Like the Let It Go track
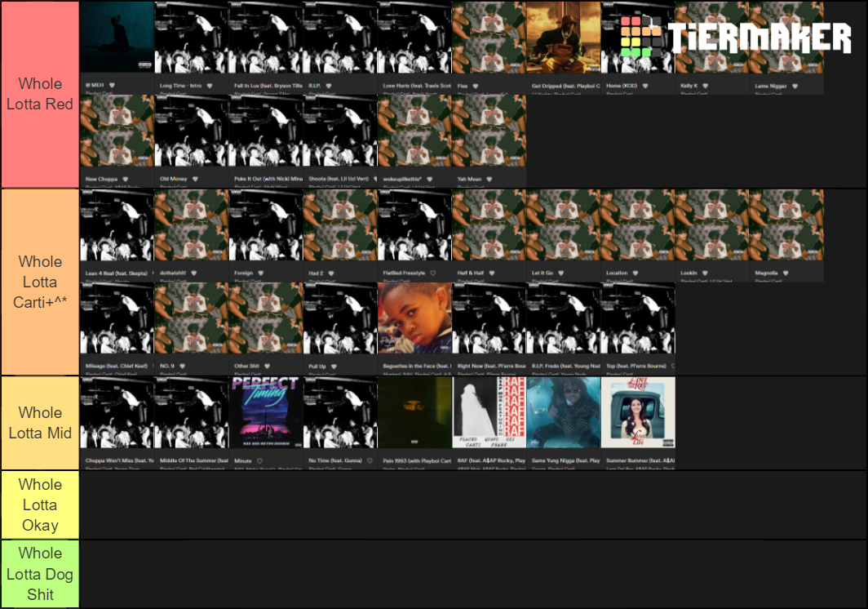 click(560, 273)
